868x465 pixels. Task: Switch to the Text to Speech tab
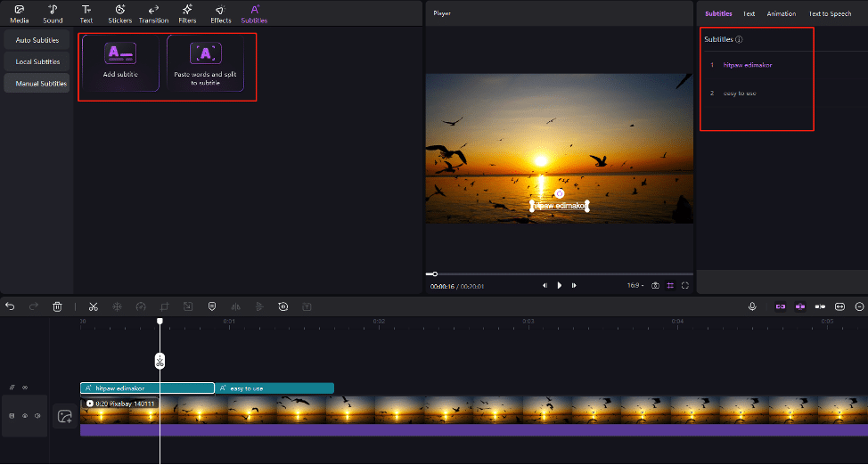tap(830, 14)
